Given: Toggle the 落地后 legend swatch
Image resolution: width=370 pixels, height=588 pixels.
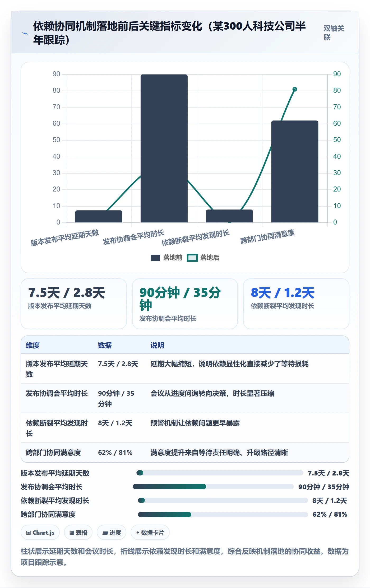Looking at the screenshot, I should 192,258.
